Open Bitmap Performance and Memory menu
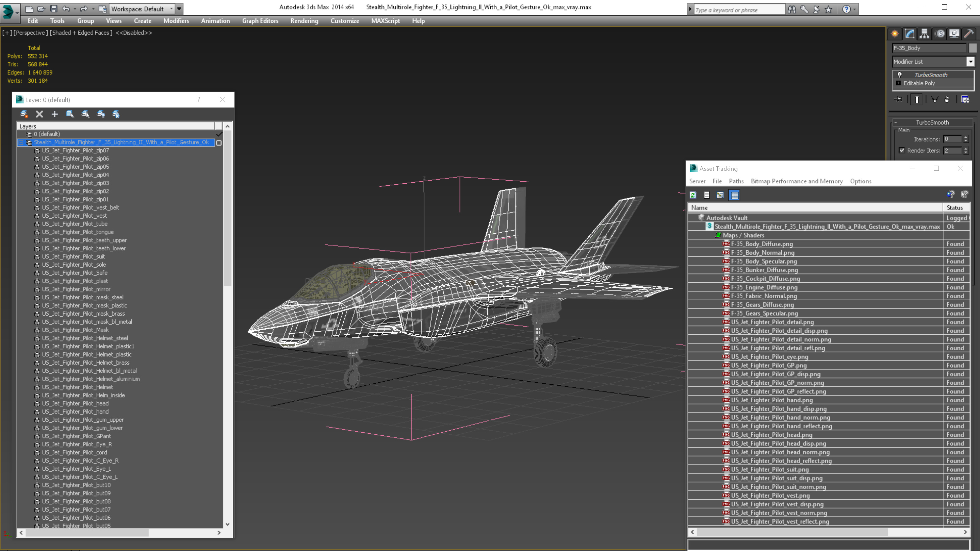 click(x=797, y=181)
